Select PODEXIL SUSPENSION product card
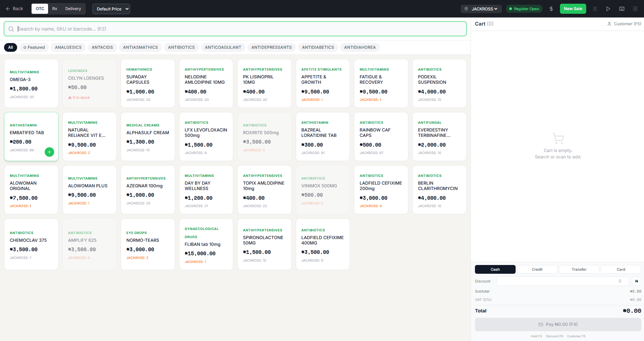The image size is (644, 341). (x=439, y=83)
